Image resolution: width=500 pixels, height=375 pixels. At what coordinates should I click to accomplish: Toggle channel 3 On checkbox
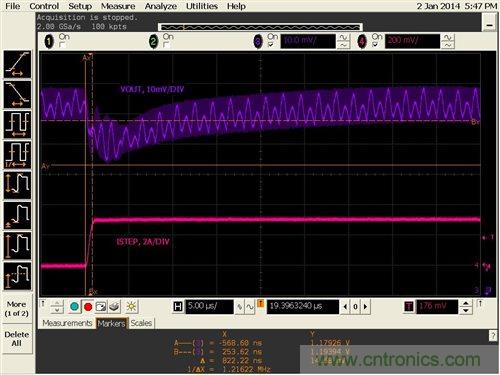[x=271, y=44]
